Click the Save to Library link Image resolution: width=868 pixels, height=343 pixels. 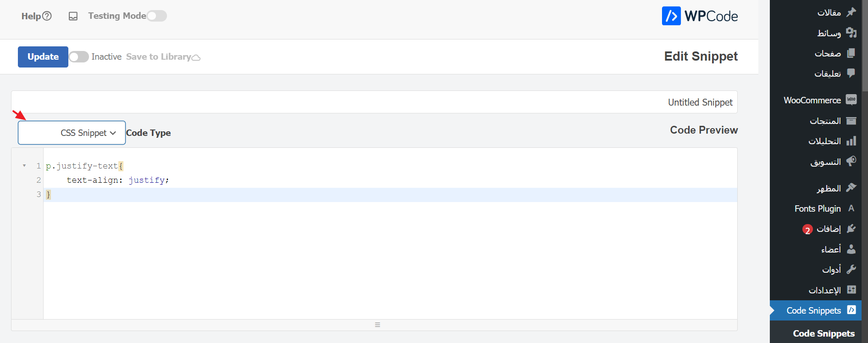point(158,57)
